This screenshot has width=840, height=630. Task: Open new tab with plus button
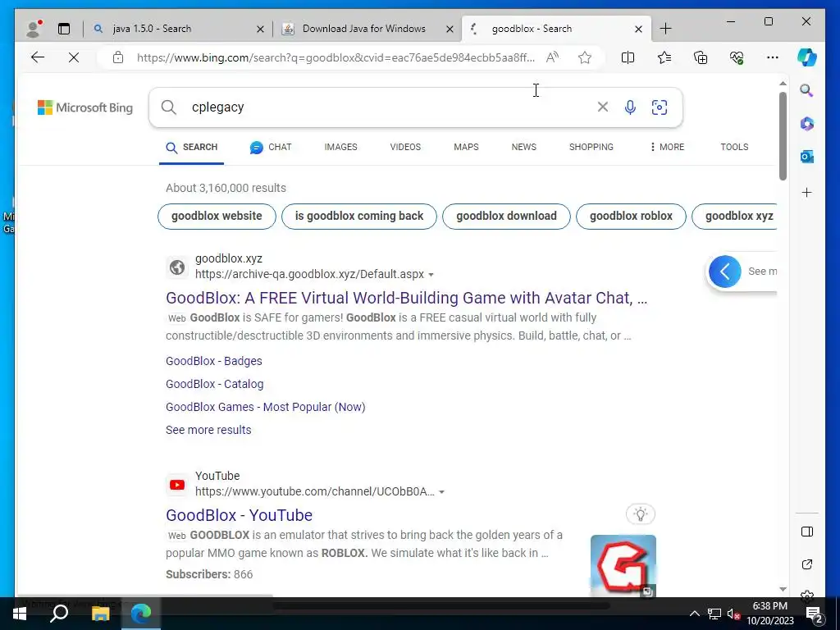[665, 29]
